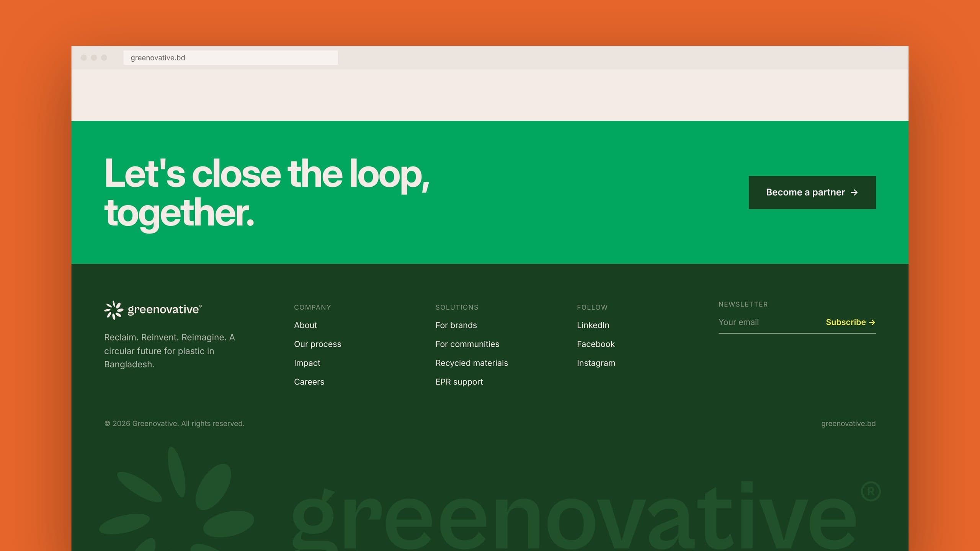Viewport: 980px width, 551px height.
Task: Click the greenovative.bd address bar
Action: (x=230, y=58)
